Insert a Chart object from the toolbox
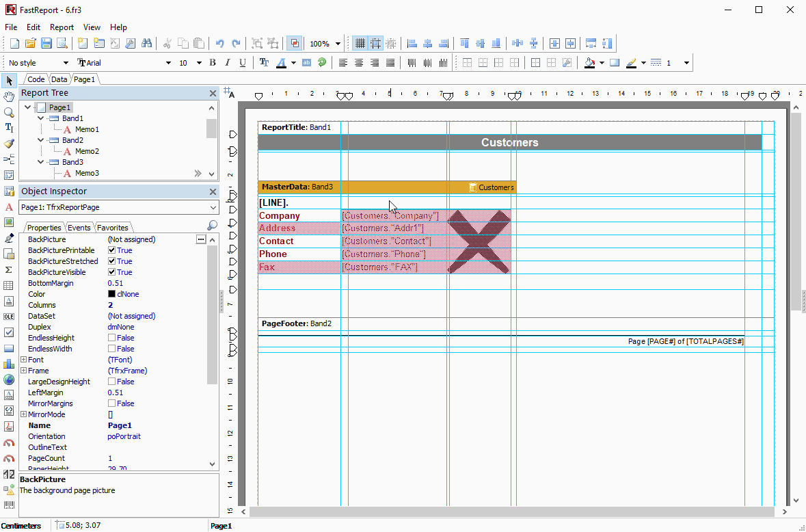 click(9, 364)
